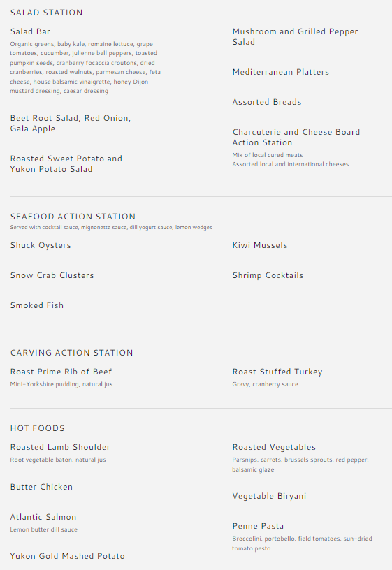Screen dimensions: 392x570
Task: Select the Smoked Fish item
Action: click(x=37, y=305)
